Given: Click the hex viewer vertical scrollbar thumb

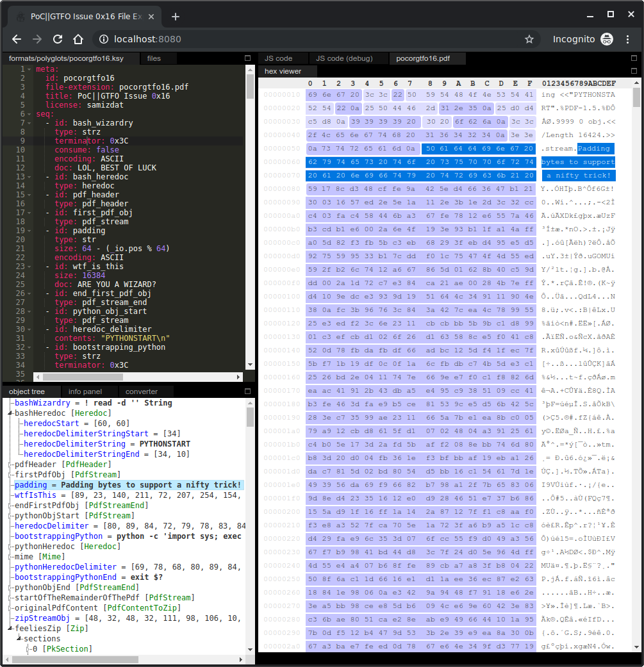Looking at the screenshot, I should tap(636, 97).
